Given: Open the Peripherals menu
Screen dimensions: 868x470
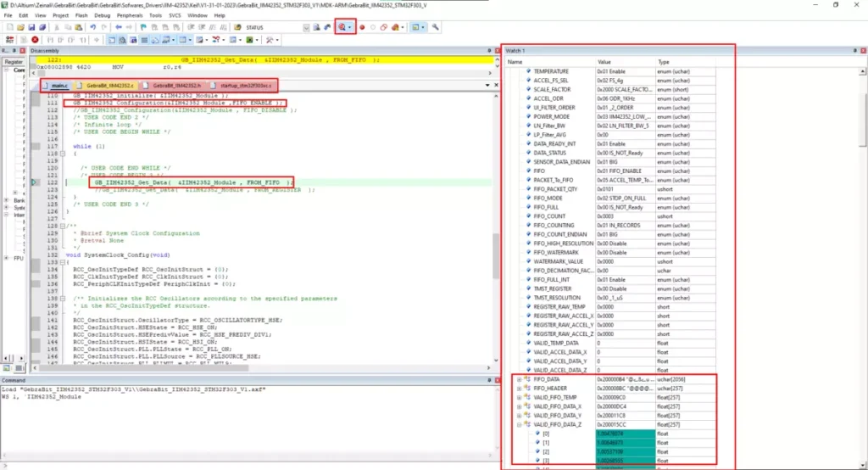Looking at the screenshot, I should click(130, 15).
